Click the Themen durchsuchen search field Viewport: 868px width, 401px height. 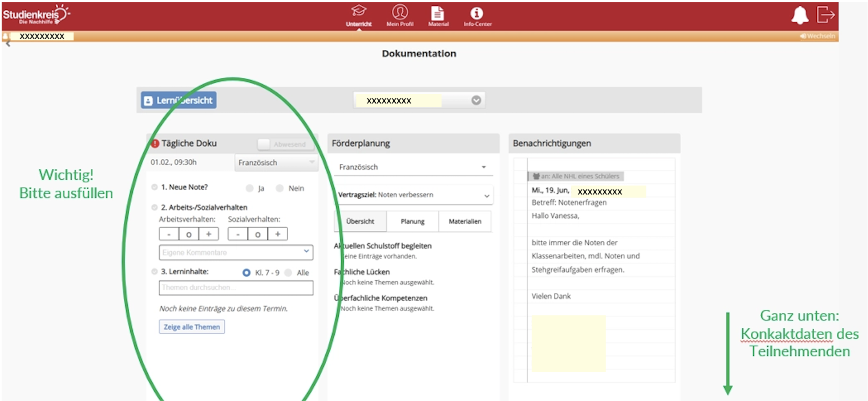pos(236,288)
